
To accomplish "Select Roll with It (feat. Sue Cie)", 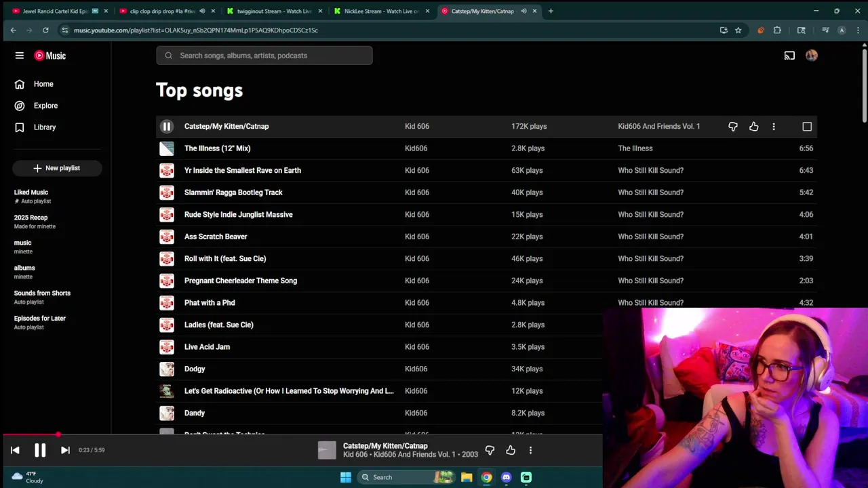I will pos(225,258).
